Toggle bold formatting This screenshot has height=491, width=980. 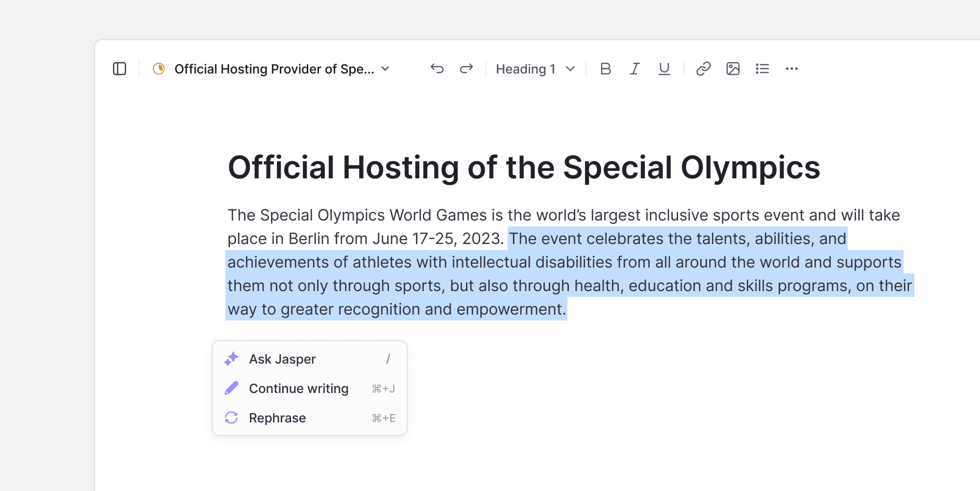point(606,69)
